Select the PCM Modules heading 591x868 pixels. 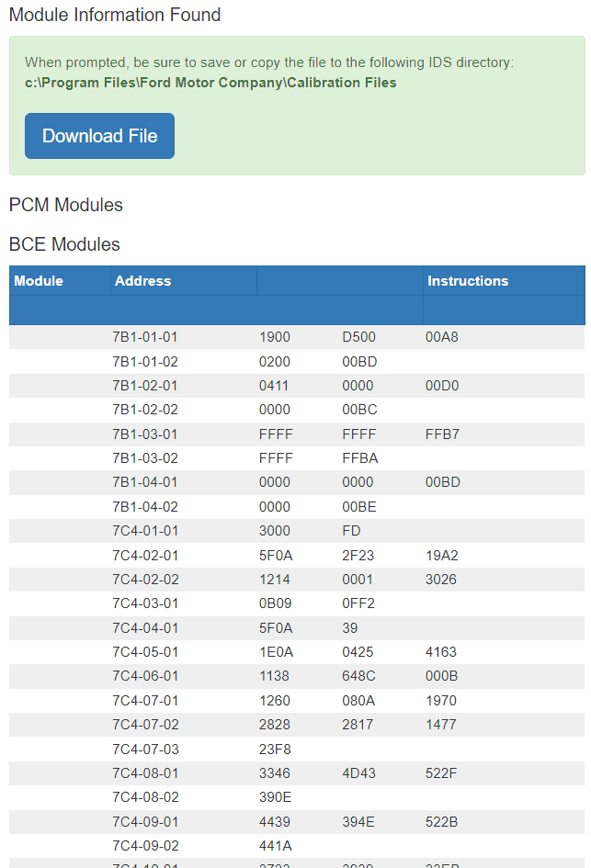(65, 205)
